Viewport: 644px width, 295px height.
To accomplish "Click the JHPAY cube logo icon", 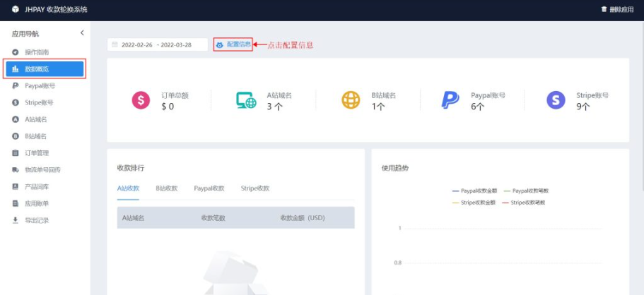I will pyautogui.click(x=16, y=9).
